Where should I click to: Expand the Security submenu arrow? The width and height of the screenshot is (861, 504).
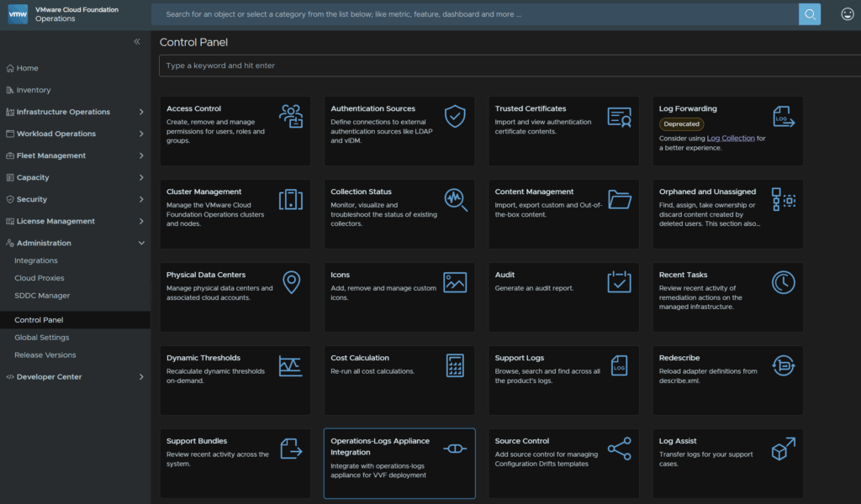click(141, 200)
